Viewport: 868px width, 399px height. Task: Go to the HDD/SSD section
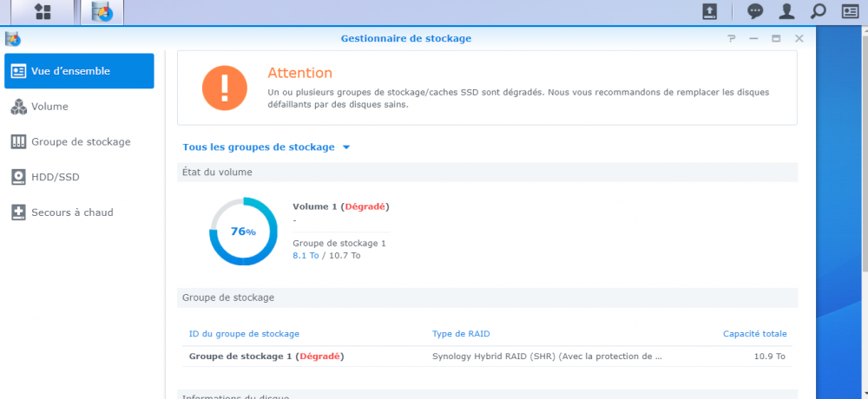coord(55,177)
